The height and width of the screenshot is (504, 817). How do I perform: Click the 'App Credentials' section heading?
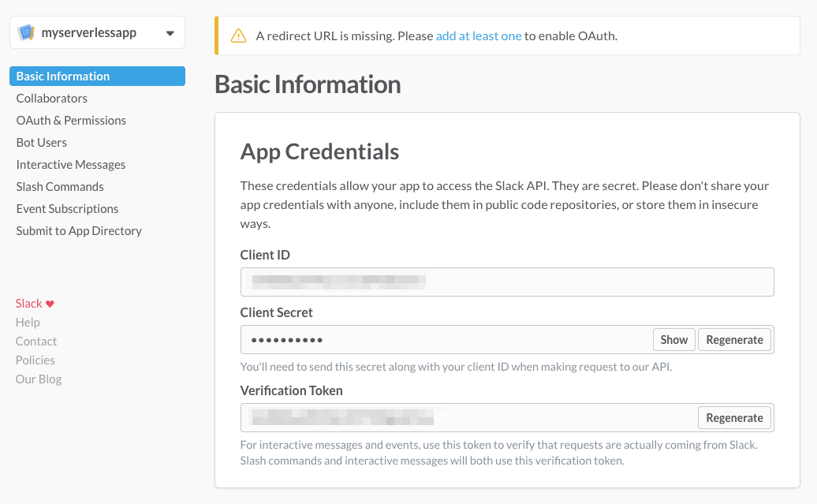point(319,151)
